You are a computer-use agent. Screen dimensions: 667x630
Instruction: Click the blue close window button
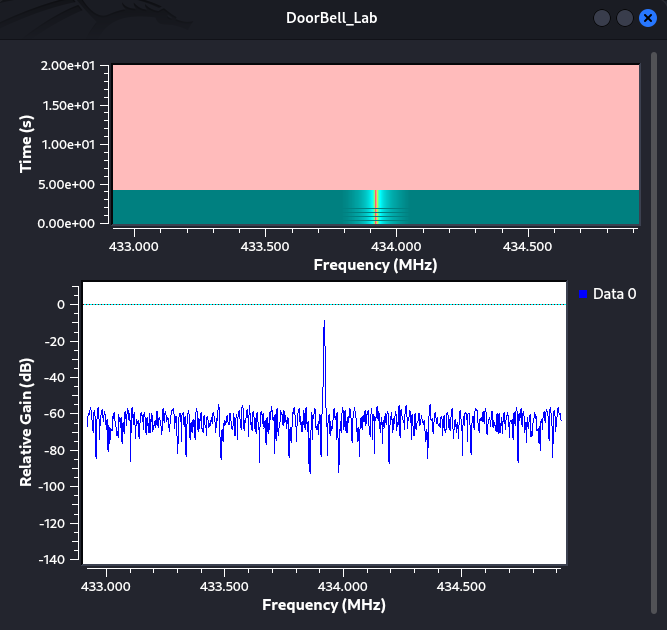(647, 18)
